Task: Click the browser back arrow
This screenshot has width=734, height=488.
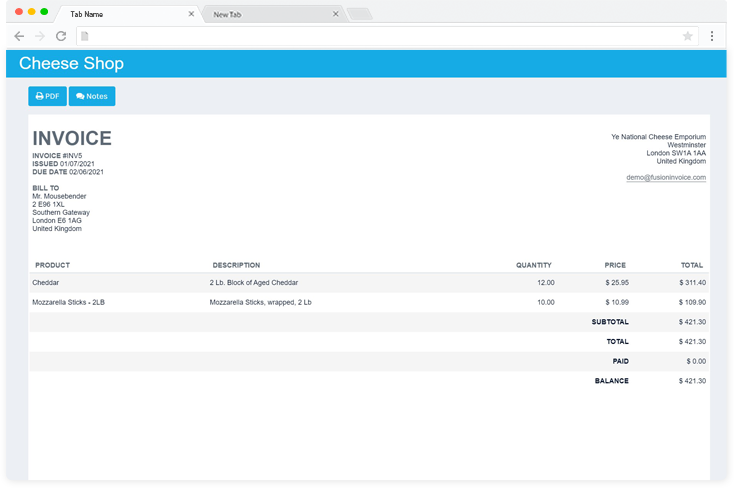Action: coord(19,36)
